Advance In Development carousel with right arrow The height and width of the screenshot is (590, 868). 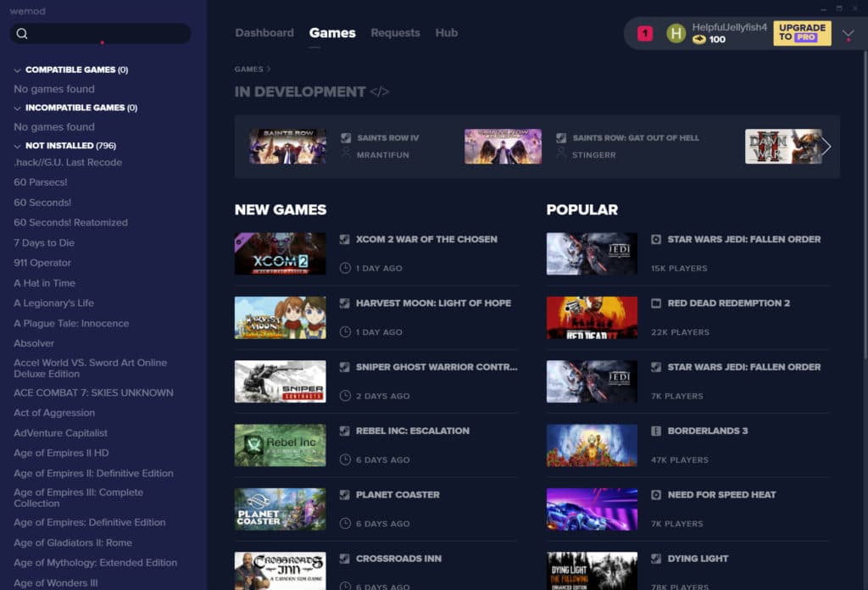[x=826, y=146]
